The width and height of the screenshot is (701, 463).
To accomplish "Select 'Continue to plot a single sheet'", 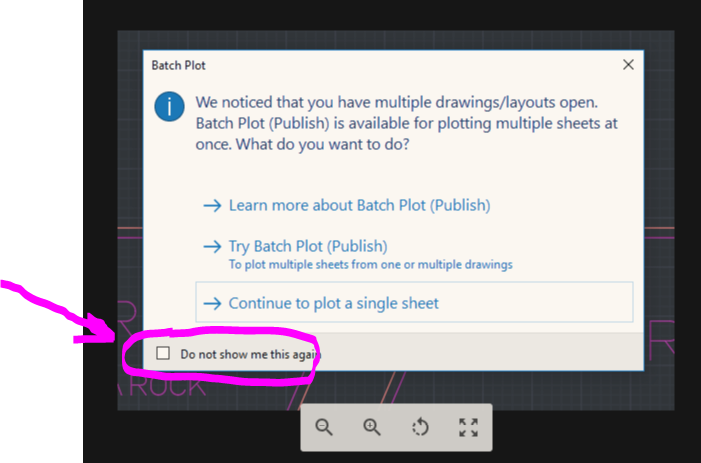I will [414, 302].
